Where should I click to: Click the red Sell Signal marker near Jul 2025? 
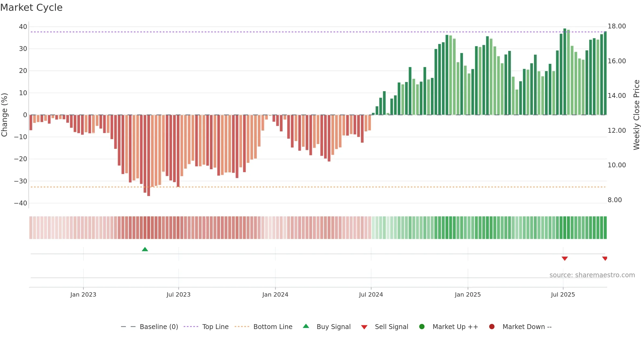(565, 258)
